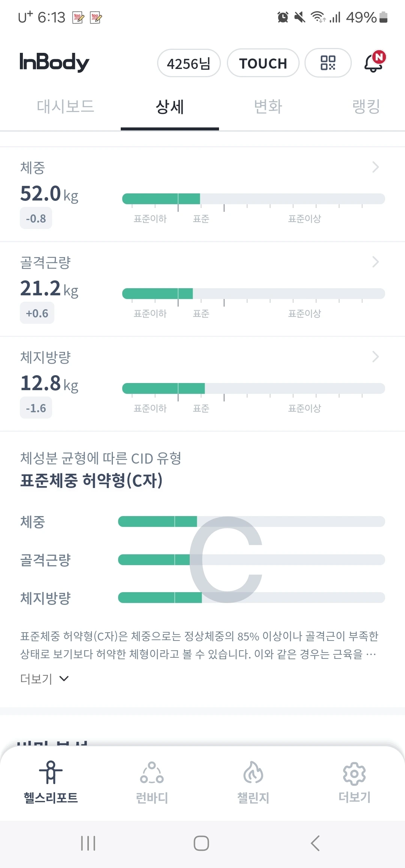Open 더보기 gear icon in bottom bar
405x868 pixels.
click(354, 773)
